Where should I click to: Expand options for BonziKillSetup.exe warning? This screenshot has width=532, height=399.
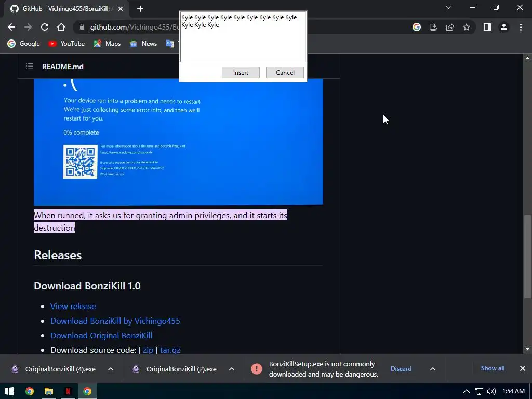[x=433, y=369]
